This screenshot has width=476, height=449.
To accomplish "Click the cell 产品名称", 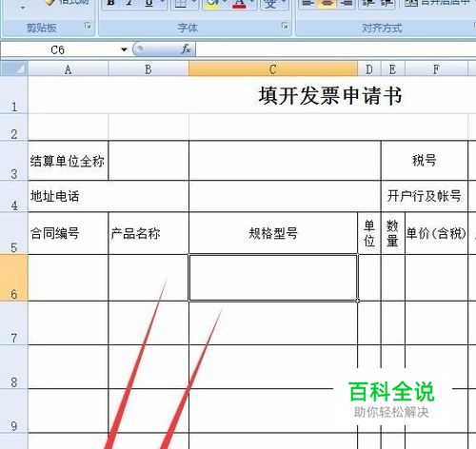I will 149,233.
